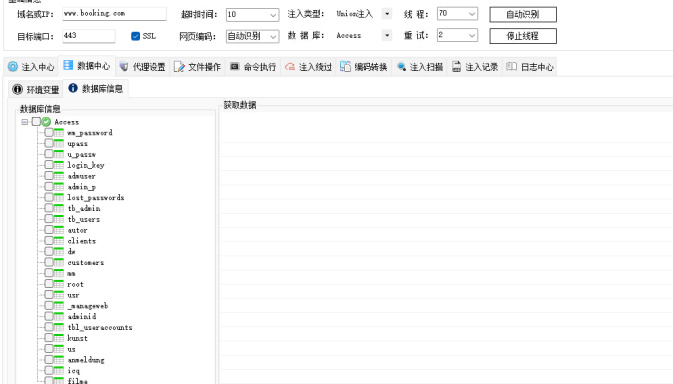Click the 注入扫描 magnifier icon
This screenshot has height=384, width=673.
click(x=401, y=67)
